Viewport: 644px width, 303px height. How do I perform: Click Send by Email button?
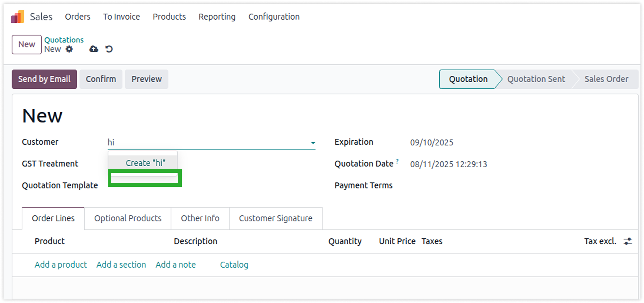44,79
